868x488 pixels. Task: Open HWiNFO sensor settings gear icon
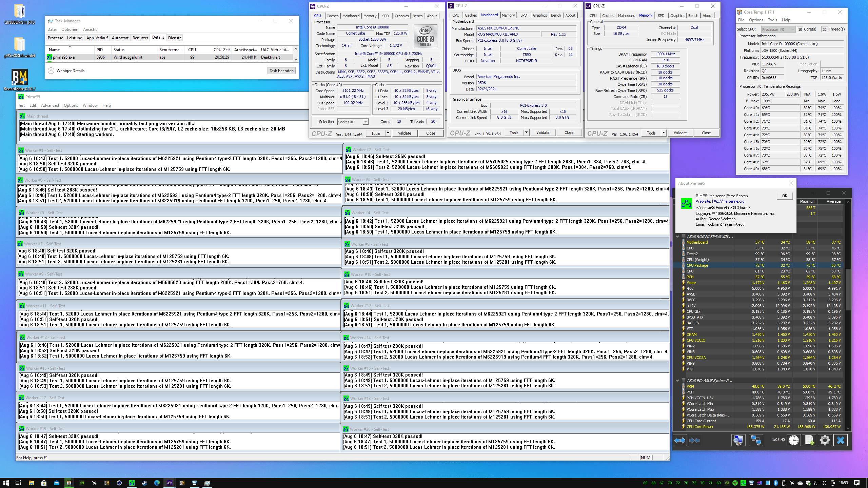point(825,440)
